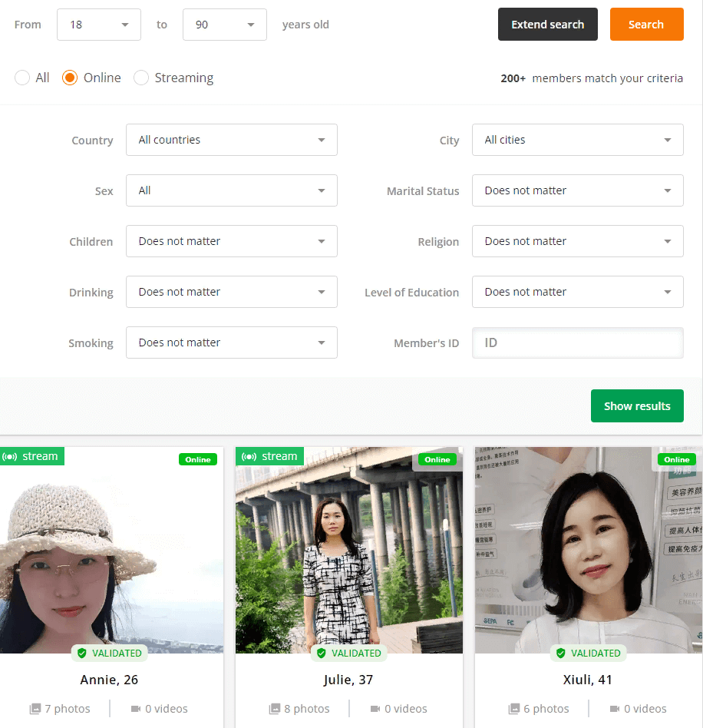The height and width of the screenshot is (728, 703).
Task: Click the Member's ID input field
Action: (577, 343)
